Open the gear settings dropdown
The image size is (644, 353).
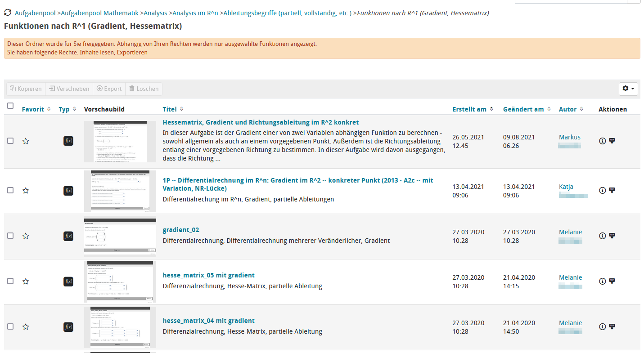pos(628,89)
